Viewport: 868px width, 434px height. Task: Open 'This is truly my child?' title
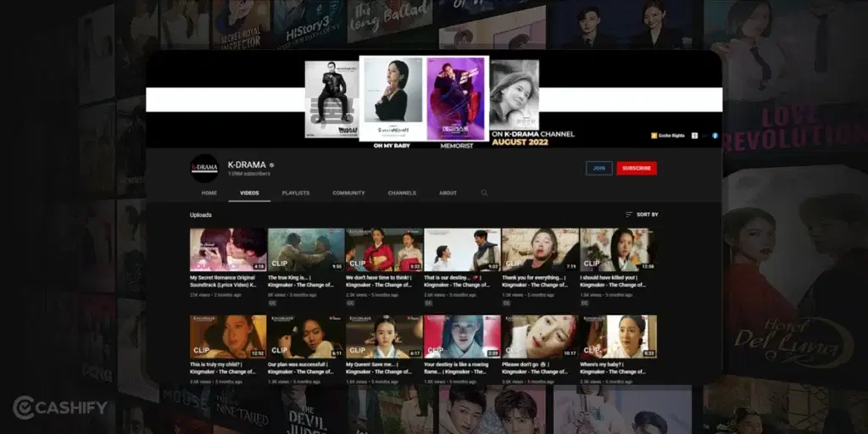click(x=223, y=368)
